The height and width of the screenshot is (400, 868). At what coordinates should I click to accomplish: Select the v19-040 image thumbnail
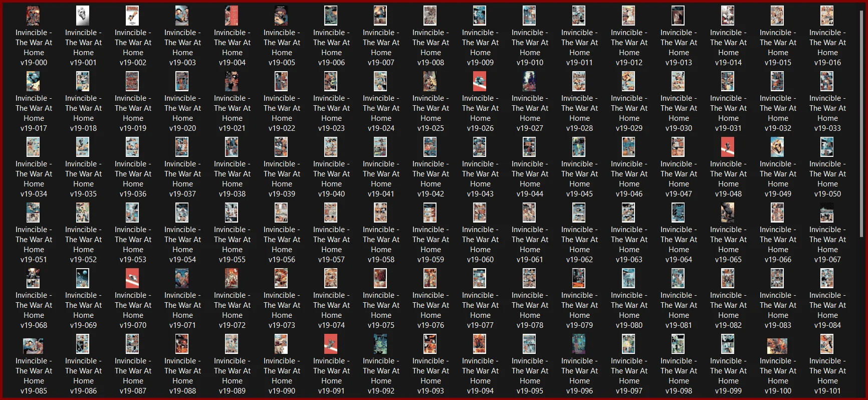click(x=331, y=147)
